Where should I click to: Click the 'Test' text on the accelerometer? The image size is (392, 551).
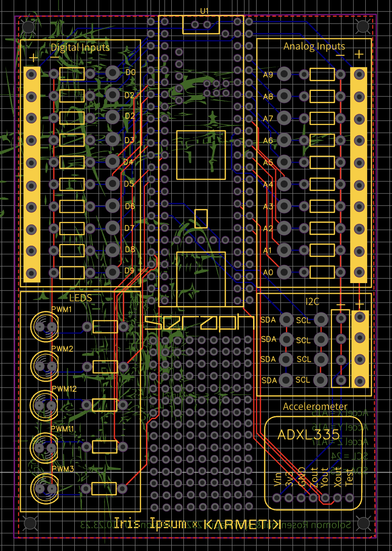(349, 478)
